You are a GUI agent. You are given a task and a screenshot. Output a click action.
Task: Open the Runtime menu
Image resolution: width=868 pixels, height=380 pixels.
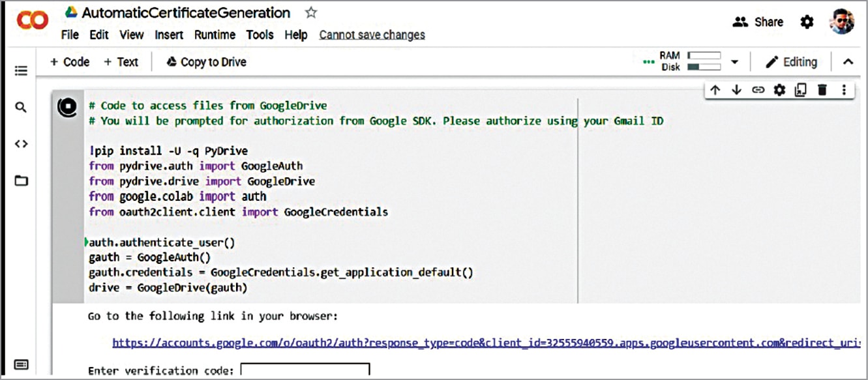[215, 35]
